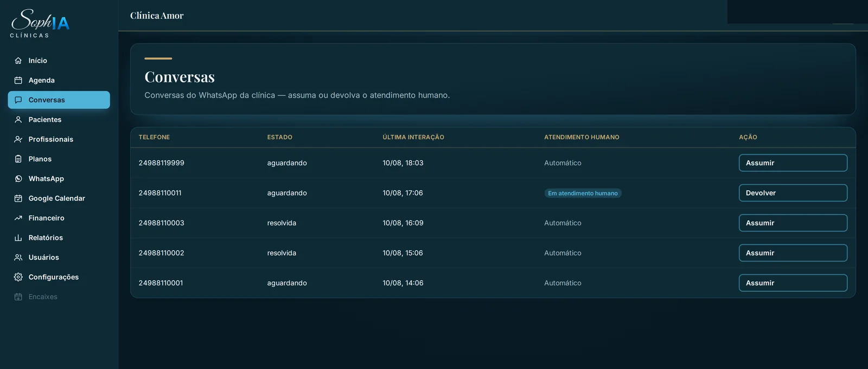Click the Relatórios bar chart icon
The image size is (868, 369).
point(18,238)
